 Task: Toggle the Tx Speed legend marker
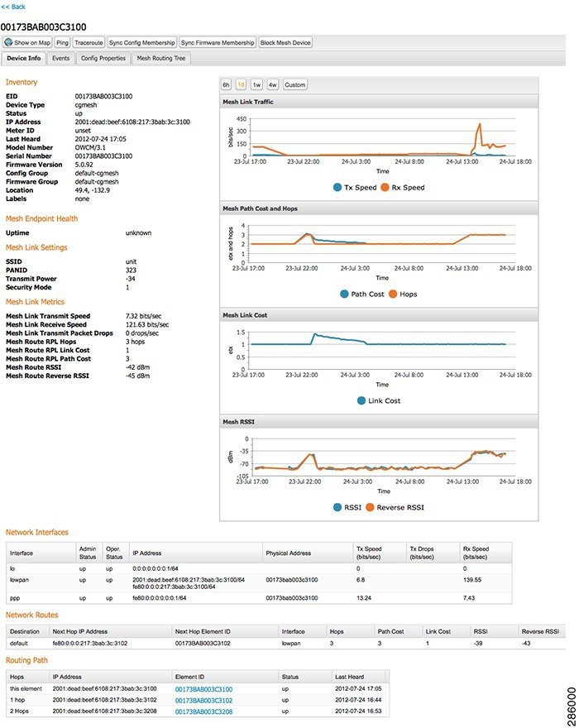tap(337, 188)
